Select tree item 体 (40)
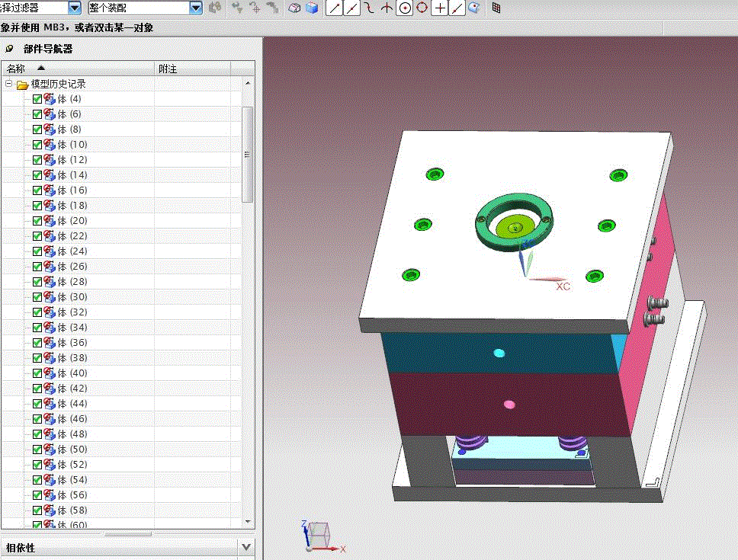 point(72,373)
